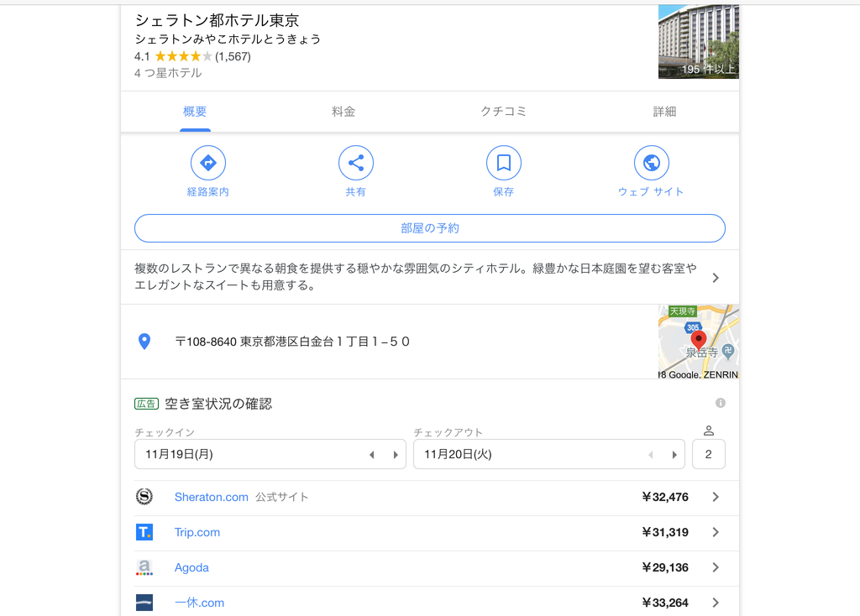Click the price ¥31,319

coord(665,532)
